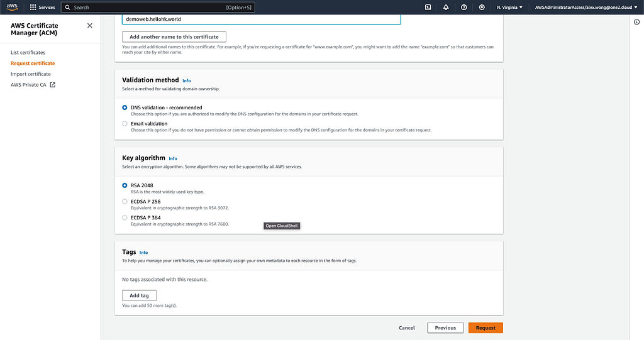The width and height of the screenshot is (644, 340).
Task: Go to Request certificate in sidebar
Action: [33, 63]
